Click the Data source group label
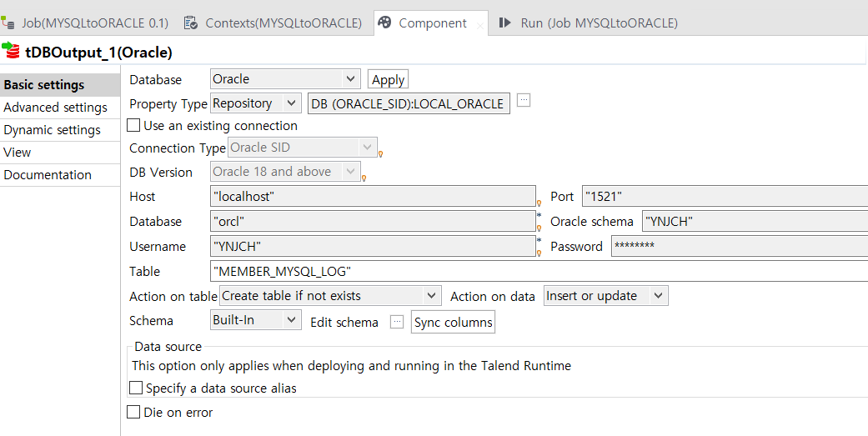This screenshot has width=868, height=436. point(168,347)
